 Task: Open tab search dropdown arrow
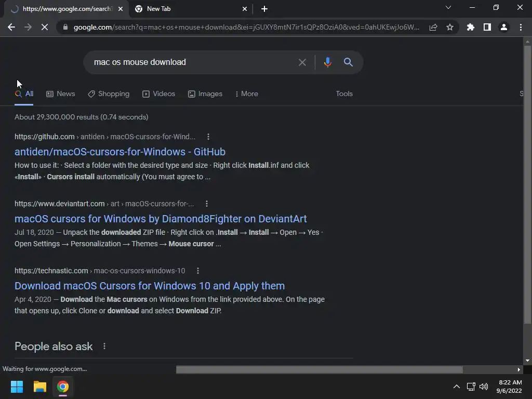(x=448, y=7)
